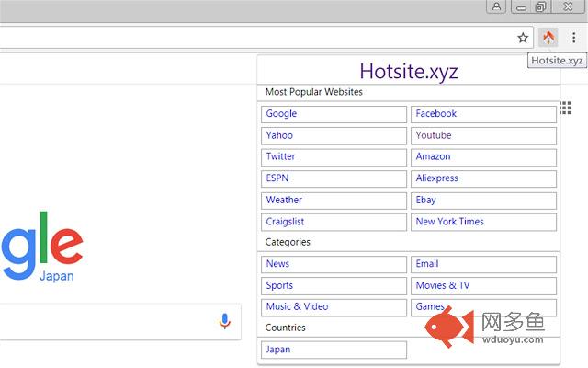Open the Amazon link
The width and height of the screenshot is (588, 368).
(x=483, y=157)
